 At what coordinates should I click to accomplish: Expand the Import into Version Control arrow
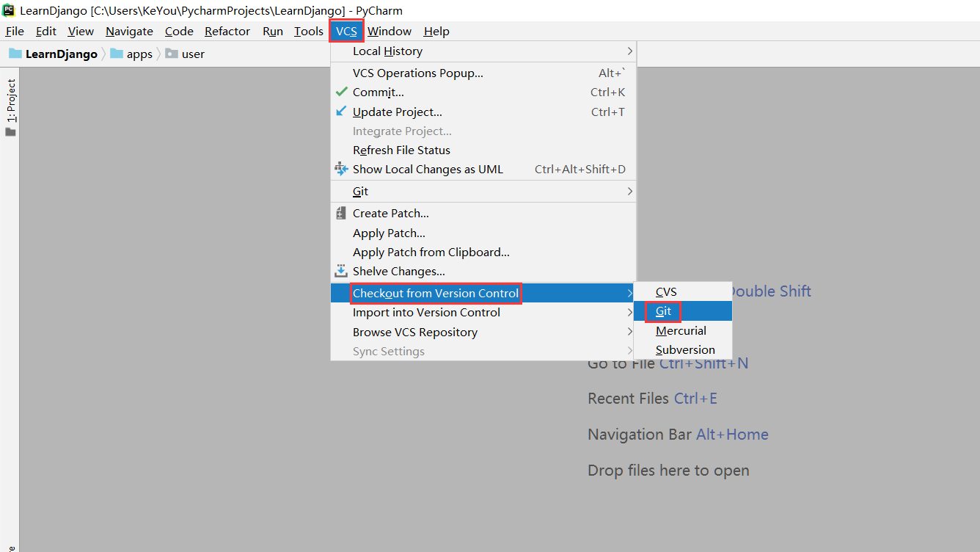point(629,312)
